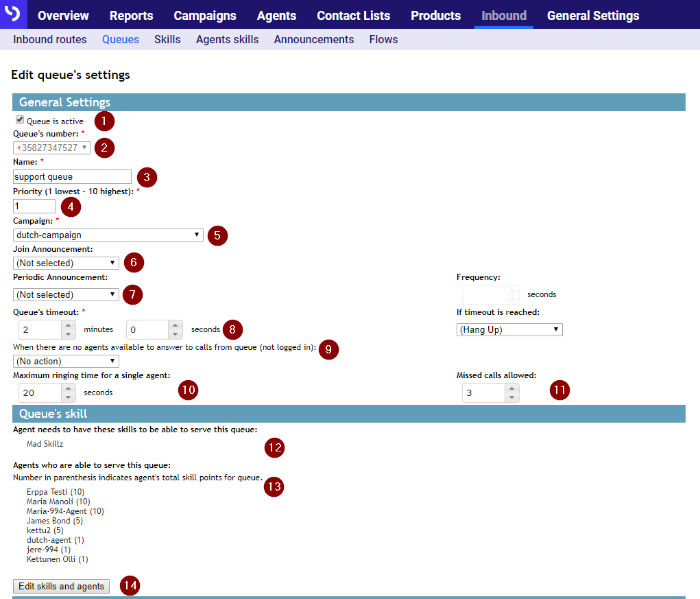700x599 pixels.
Task: Click agent kettu2 (5)
Action: click(45, 530)
